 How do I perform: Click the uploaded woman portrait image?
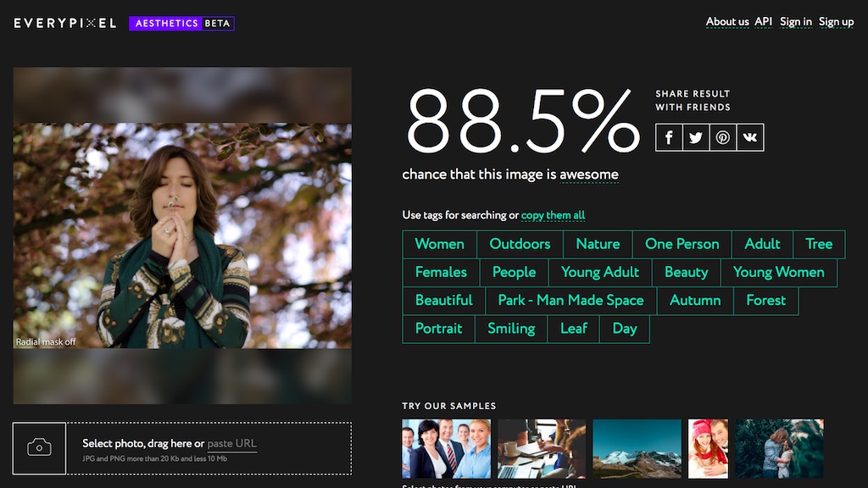coord(182,236)
